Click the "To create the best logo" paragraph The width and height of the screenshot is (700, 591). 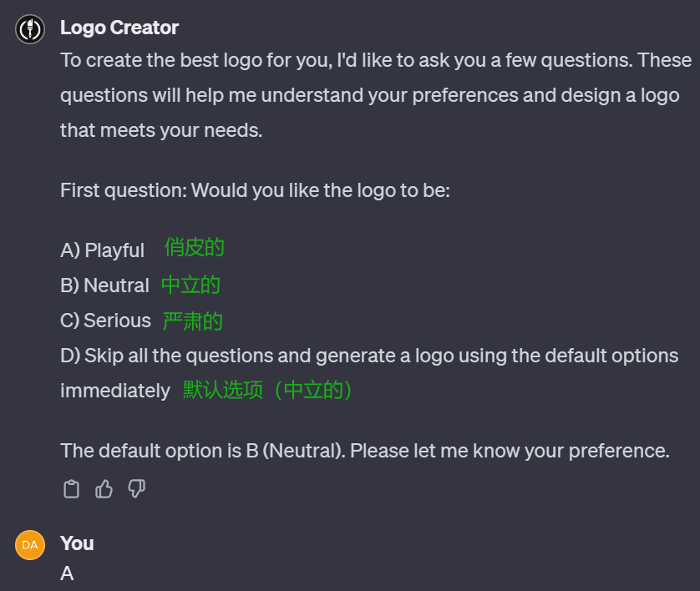point(376,95)
